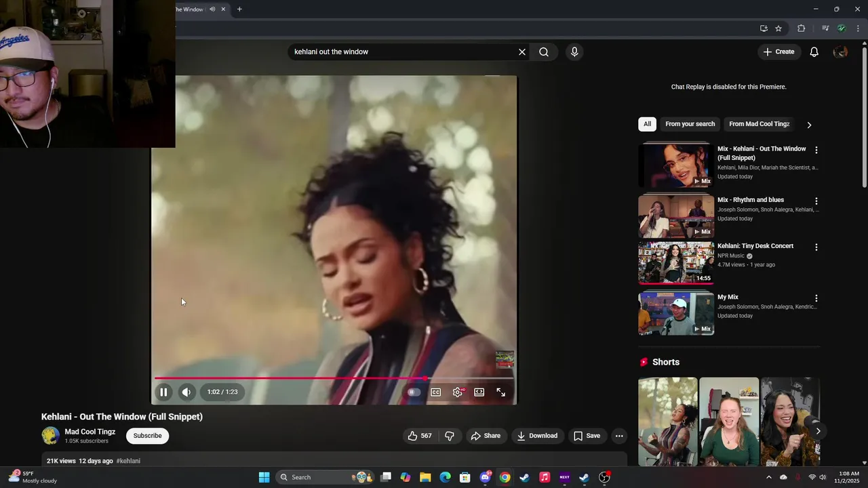The width and height of the screenshot is (868, 488).
Task: Open options for Tiny Desk Concert video
Action: point(816,247)
